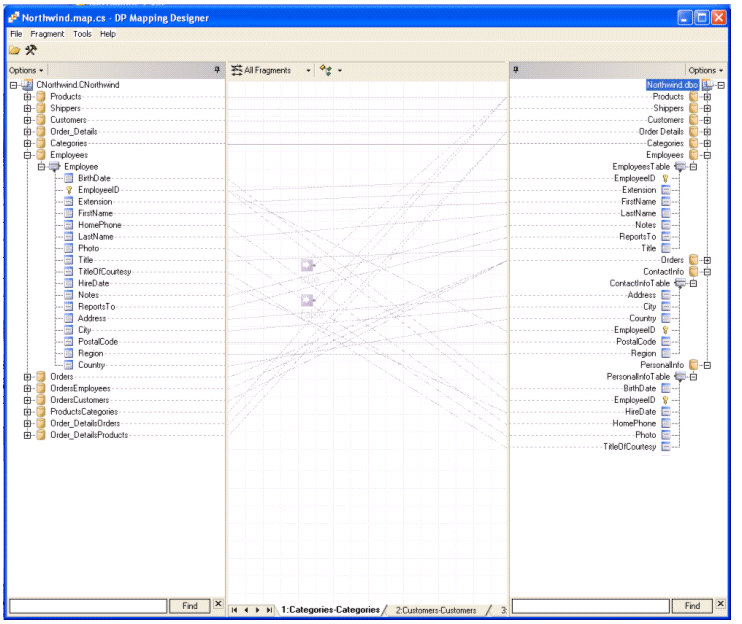Switch to 2:Customers-Customers tab
This screenshot has width=742, height=624.
pos(436,610)
